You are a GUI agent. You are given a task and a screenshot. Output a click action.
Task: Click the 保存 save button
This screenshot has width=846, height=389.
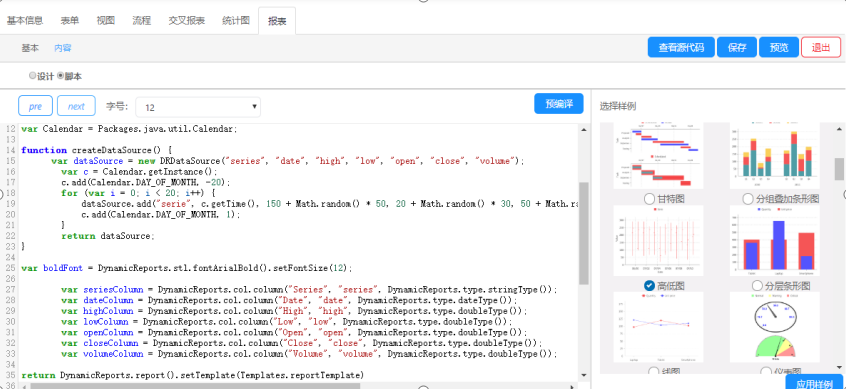[737, 47]
